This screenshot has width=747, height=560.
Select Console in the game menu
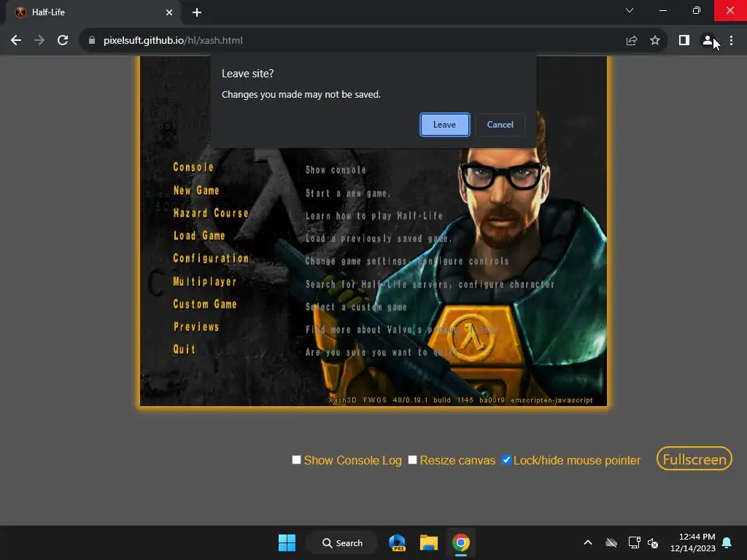(x=193, y=167)
